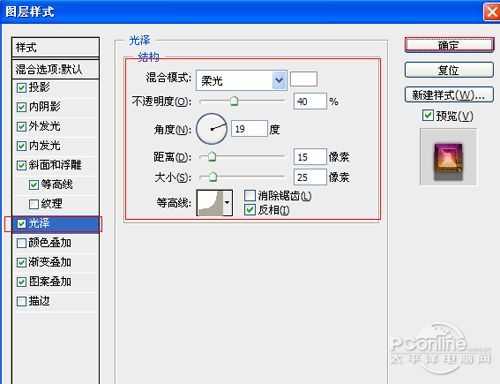This screenshot has width=500, height=384.
Task: Select the 样式 styles list header
Action: (x=55, y=47)
